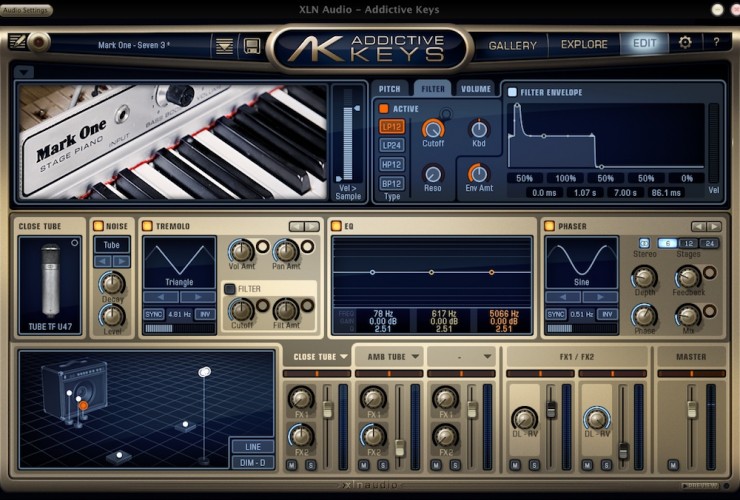Open the preset browser list icon
Image resolution: width=740 pixels, height=500 pixels.
pyautogui.click(x=224, y=46)
